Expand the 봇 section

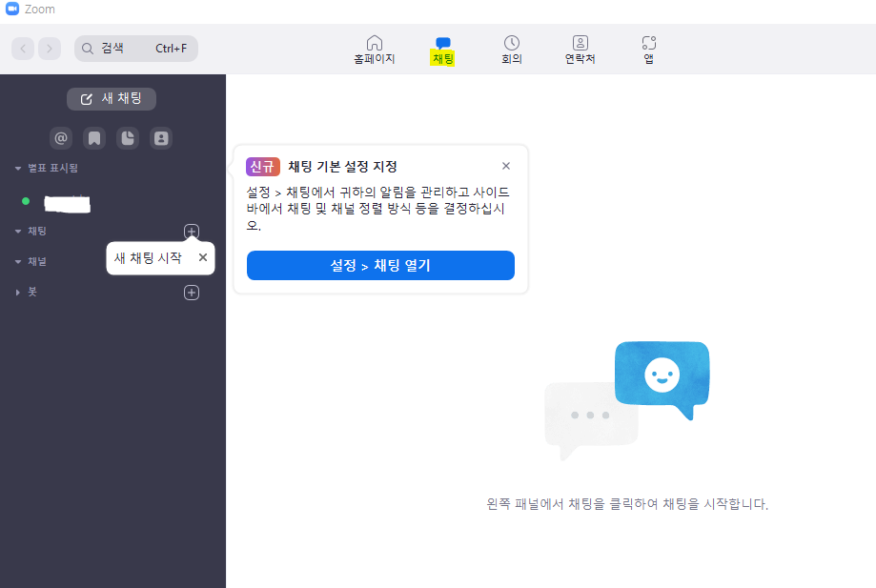pos(16,292)
